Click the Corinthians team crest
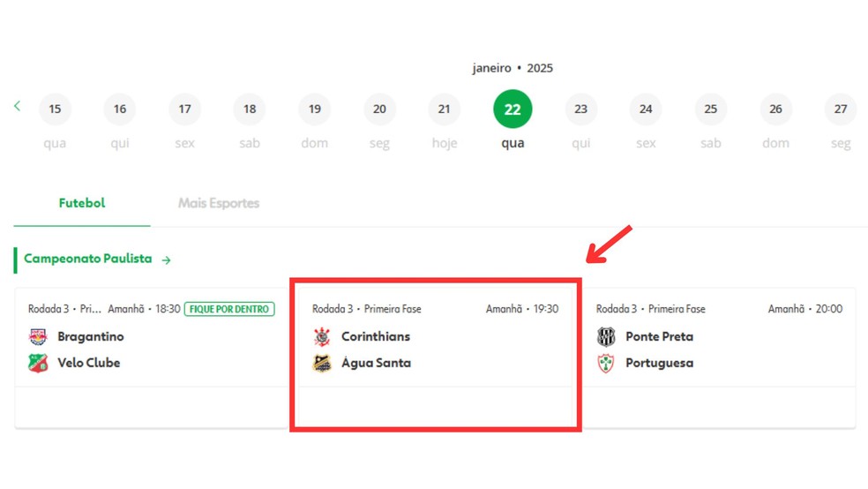This screenshot has height=489, width=868. click(x=322, y=336)
